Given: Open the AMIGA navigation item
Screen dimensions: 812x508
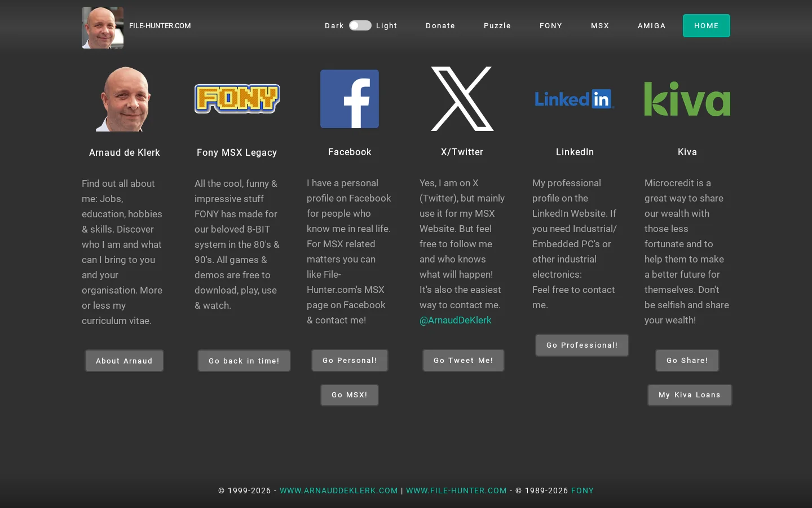Looking at the screenshot, I should pyautogui.click(x=652, y=25).
